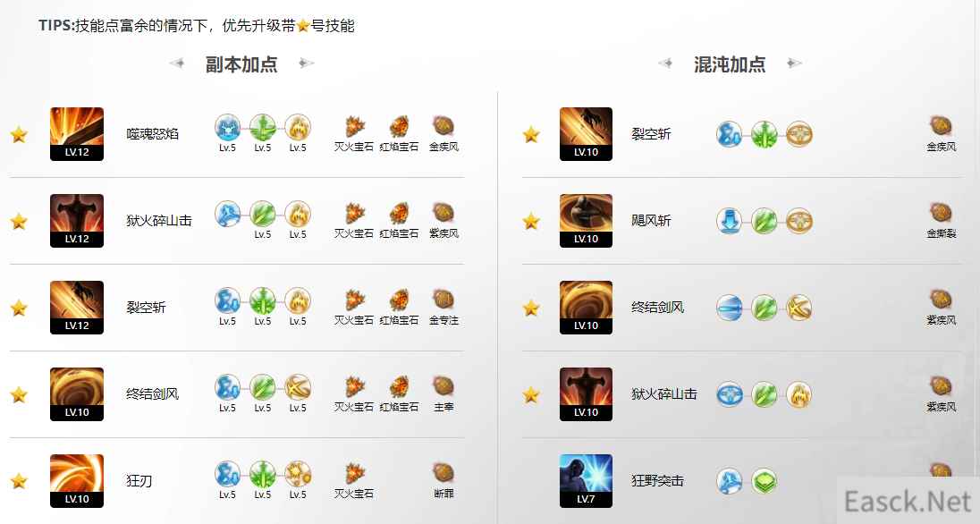
Task: Toggle the star beside 噬魂怒焰
Action: [x=19, y=134]
